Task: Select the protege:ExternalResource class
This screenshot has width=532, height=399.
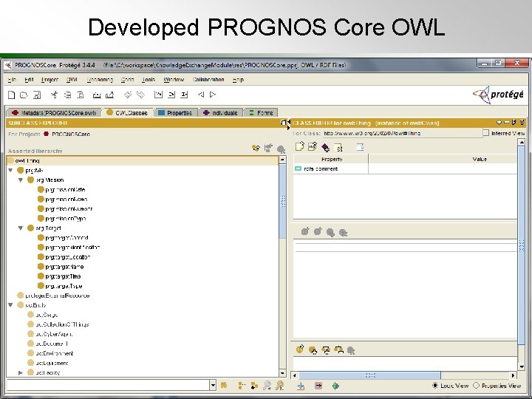Action: [58, 296]
